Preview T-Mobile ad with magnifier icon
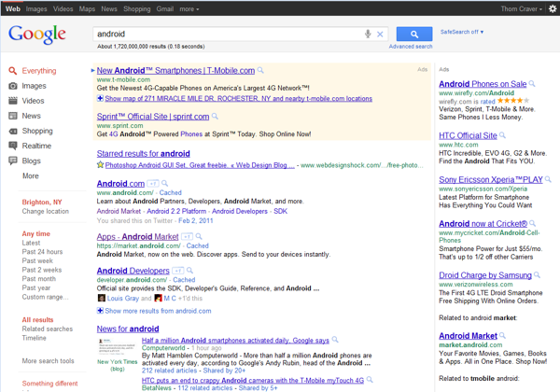This screenshot has width=560, height=392. (x=260, y=70)
